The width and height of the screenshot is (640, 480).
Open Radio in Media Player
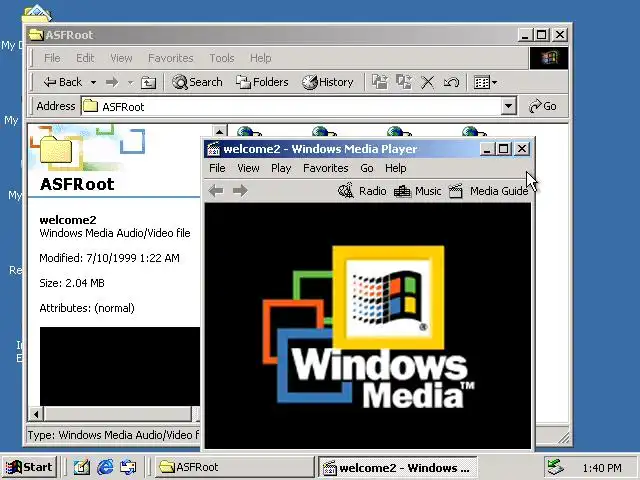click(x=362, y=191)
